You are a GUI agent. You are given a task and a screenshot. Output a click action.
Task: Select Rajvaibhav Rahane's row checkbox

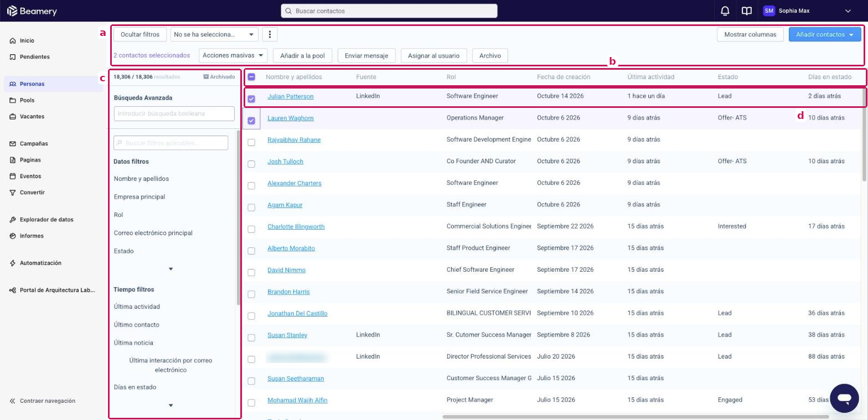251,142
